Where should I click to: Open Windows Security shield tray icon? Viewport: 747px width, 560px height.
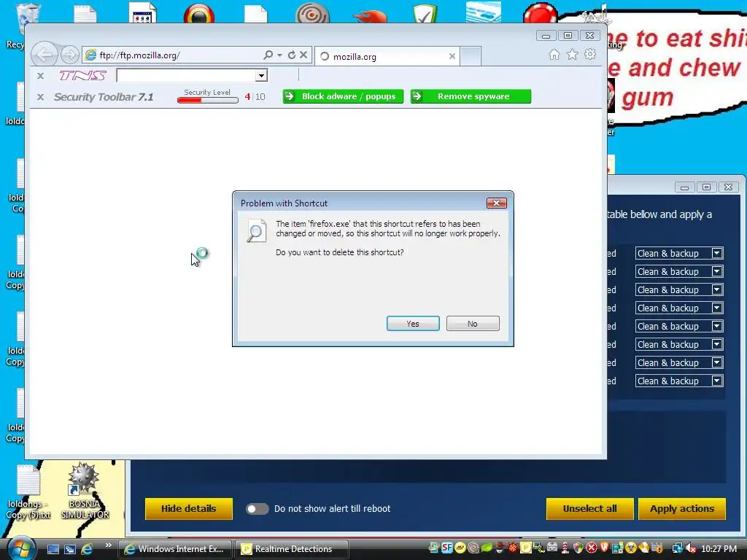click(578, 548)
